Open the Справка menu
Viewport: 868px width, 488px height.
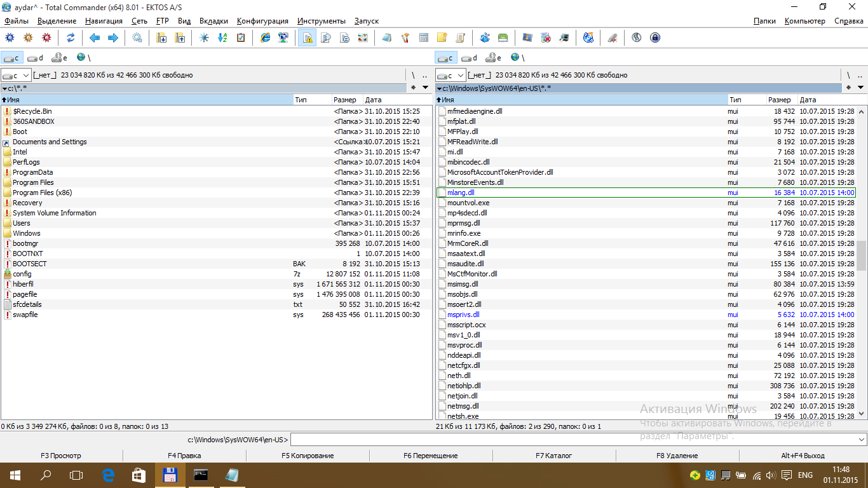[x=848, y=21]
